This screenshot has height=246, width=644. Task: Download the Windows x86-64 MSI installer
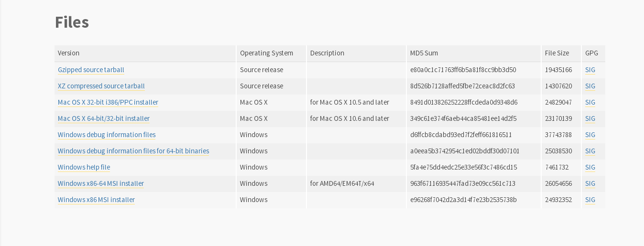coord(101,183)
